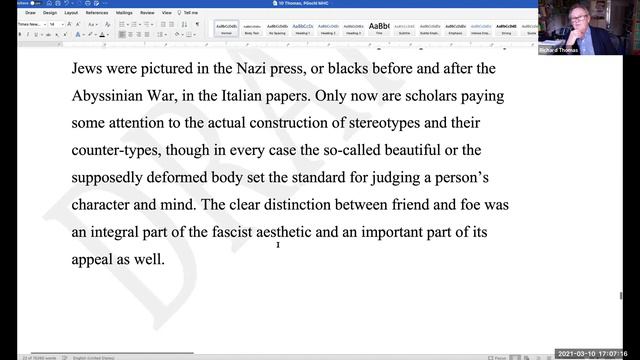
Task: Toggle Italic formatting
Action: pos(28,35)
